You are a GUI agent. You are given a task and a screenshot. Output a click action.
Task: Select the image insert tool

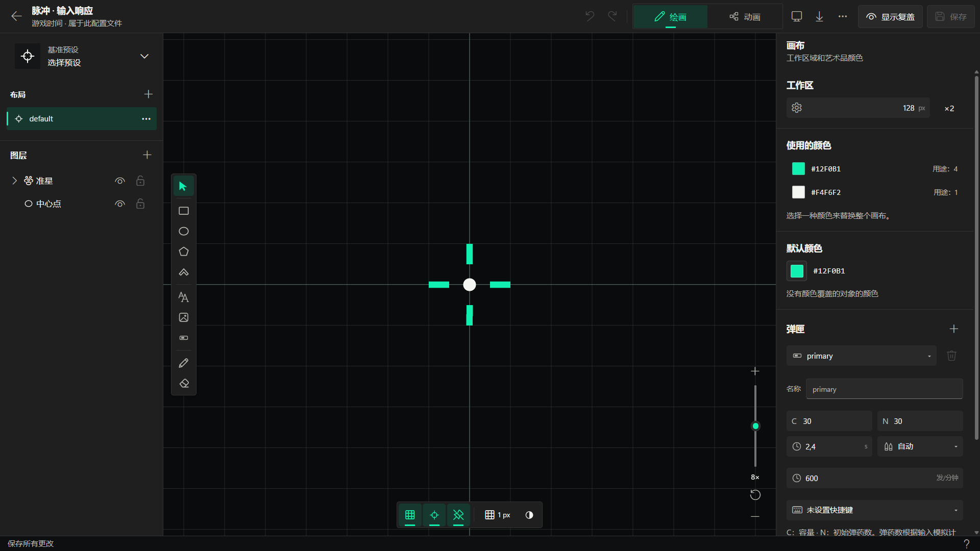184,317
